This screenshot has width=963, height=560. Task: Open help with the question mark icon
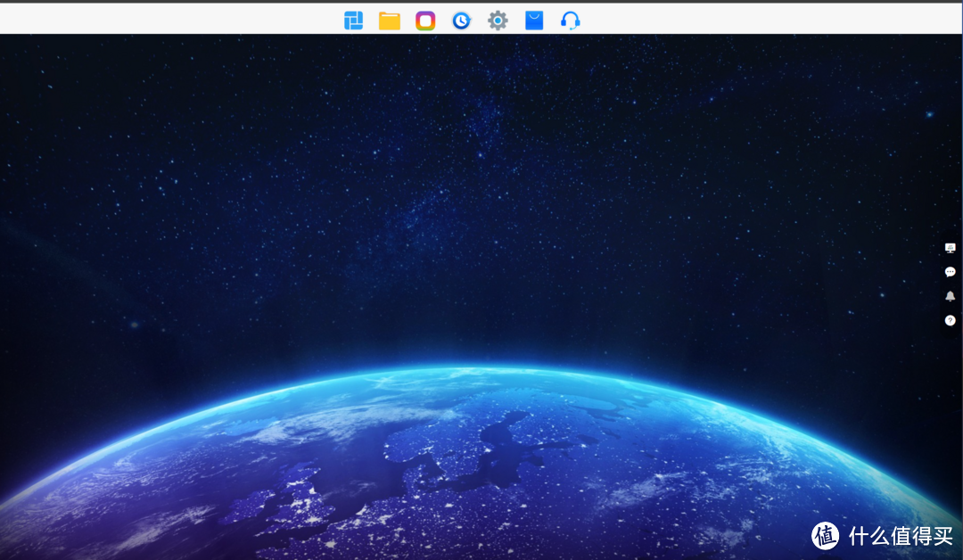(950, 320)
